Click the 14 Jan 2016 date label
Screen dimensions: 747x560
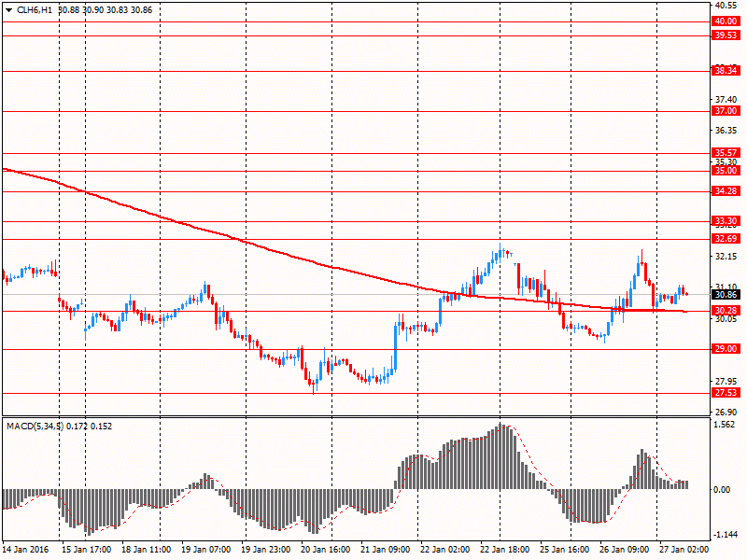click(26, 550)
